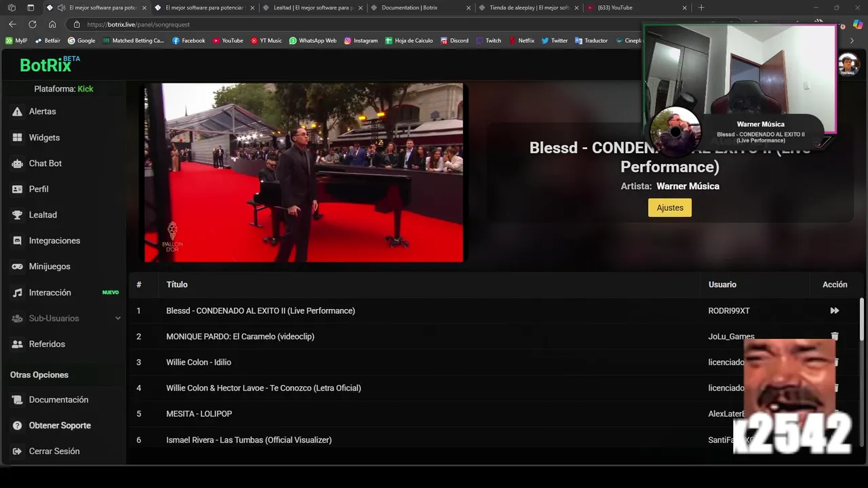Viewport: 868px width, 488px height.
Task: Click user name RODRI99XT
Action: [729, 310]
